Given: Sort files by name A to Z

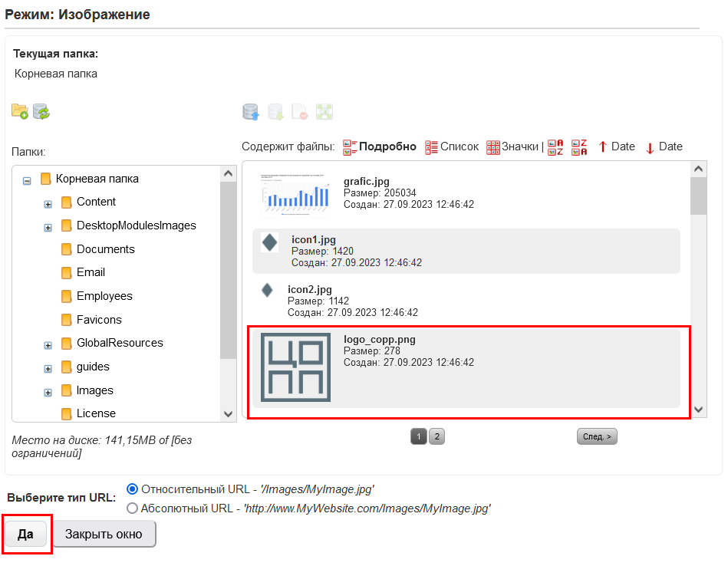Looking at the screenshot, I should click(x=555, y=147).
